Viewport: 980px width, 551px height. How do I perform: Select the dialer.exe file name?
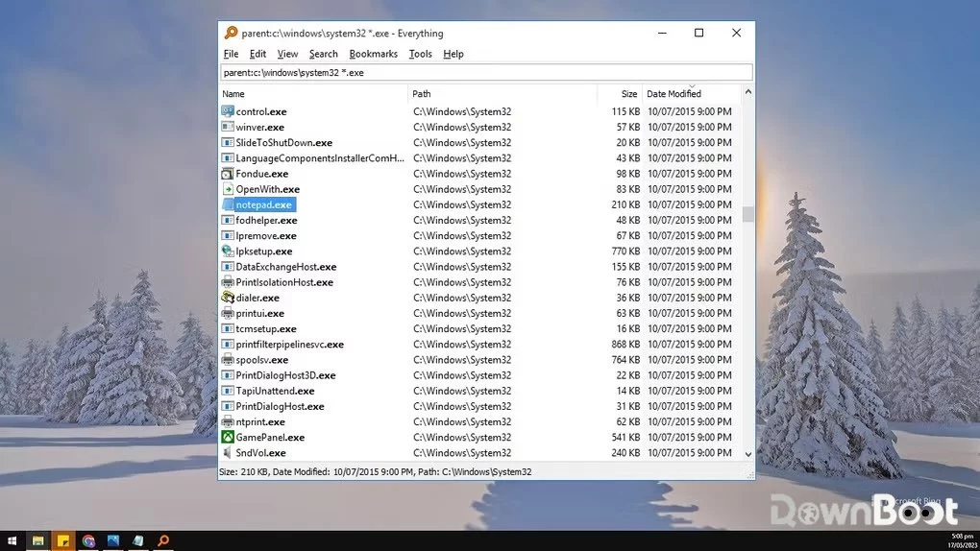257,298
